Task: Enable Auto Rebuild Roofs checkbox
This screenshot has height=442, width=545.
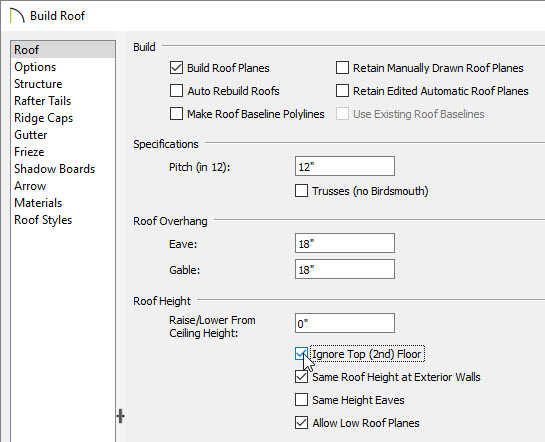Action: coord(177,91)
